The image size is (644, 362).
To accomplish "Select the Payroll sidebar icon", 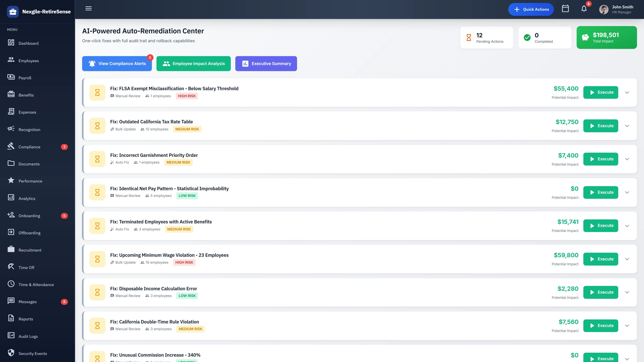I will (x=11, y=77).
